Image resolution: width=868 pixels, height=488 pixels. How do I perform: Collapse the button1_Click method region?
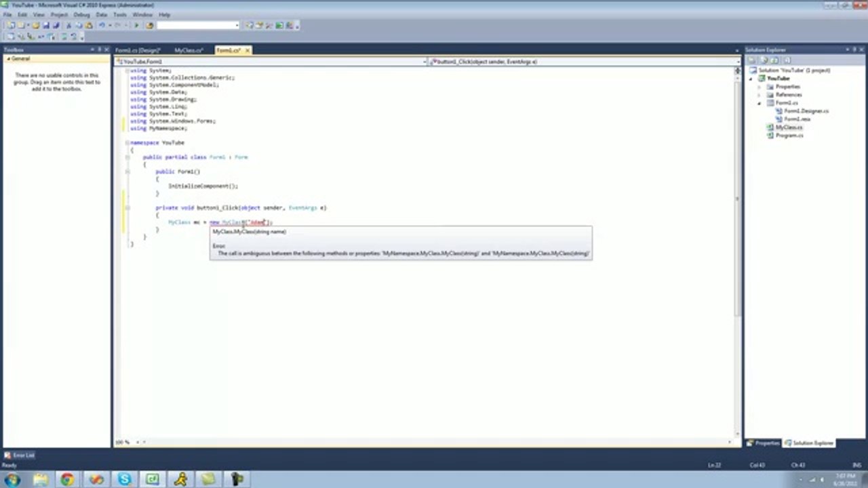click(127, 208)
